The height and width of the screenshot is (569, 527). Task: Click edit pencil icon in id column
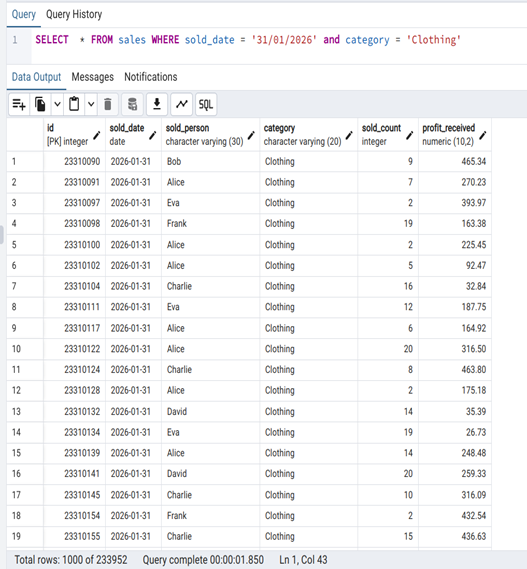[x=97, y=135]
